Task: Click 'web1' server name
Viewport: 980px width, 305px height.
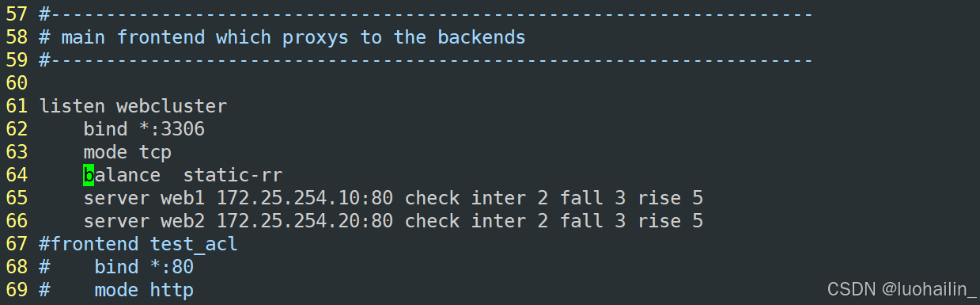Action: click(x=183, y=197)
